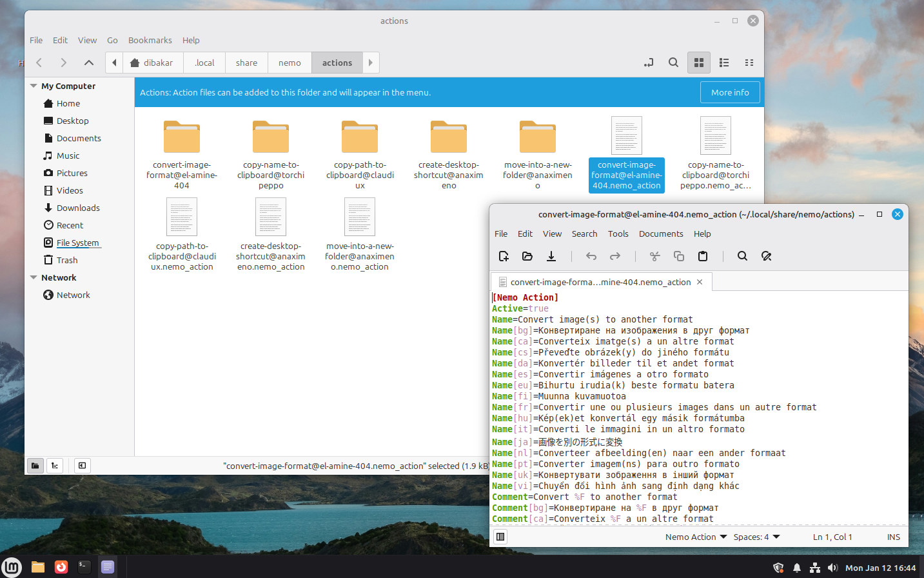The width and height of the screenshot is (924, 578).
Task: Paste clipboard contents into the editor
Action: (702, 256)
